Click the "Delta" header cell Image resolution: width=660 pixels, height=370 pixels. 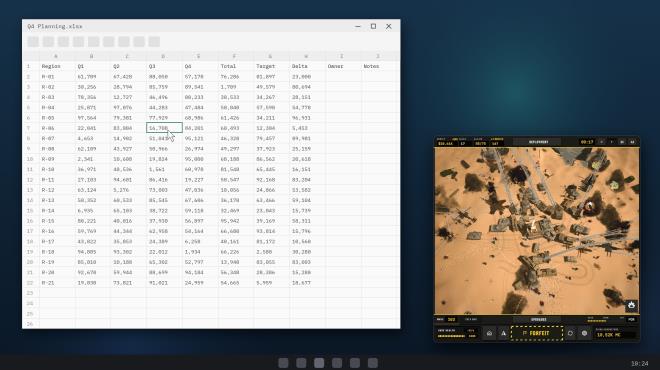(x=307, y=67)
